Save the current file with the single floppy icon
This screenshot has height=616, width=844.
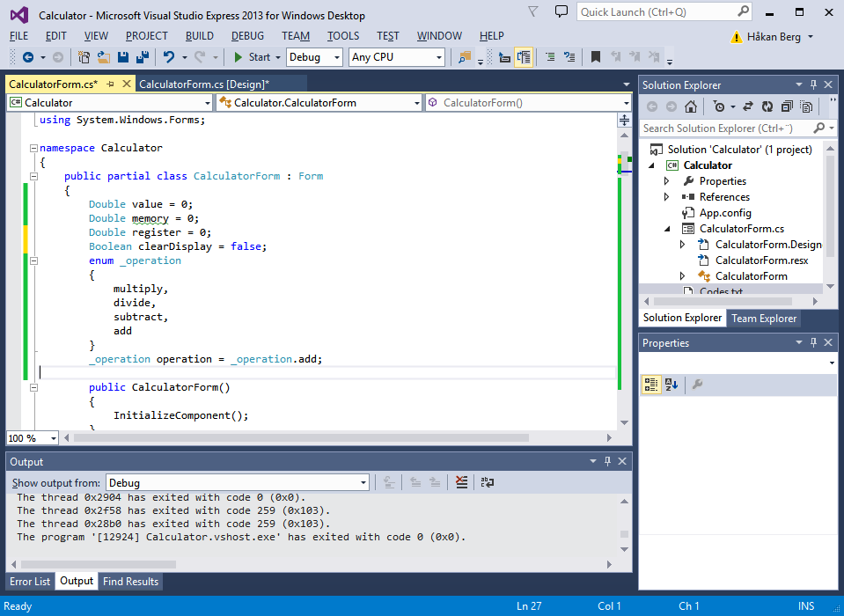(x=123, y=57)
